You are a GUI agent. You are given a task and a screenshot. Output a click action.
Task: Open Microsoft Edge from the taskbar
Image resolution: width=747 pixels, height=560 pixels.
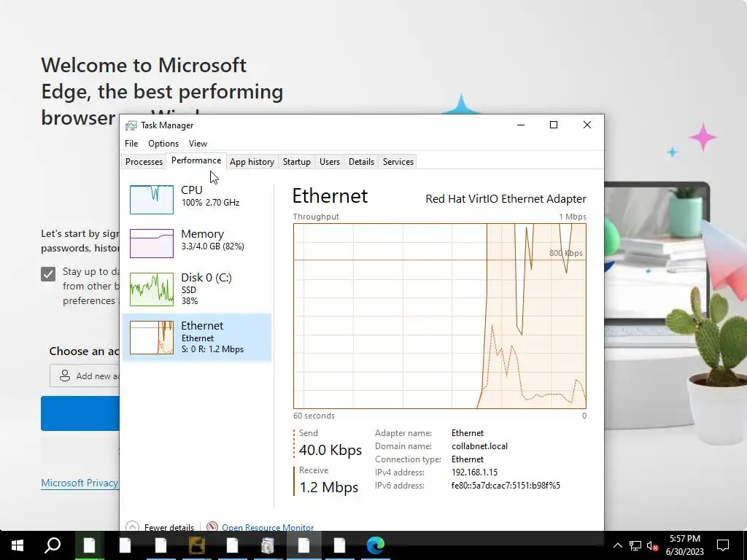point(376,545)
